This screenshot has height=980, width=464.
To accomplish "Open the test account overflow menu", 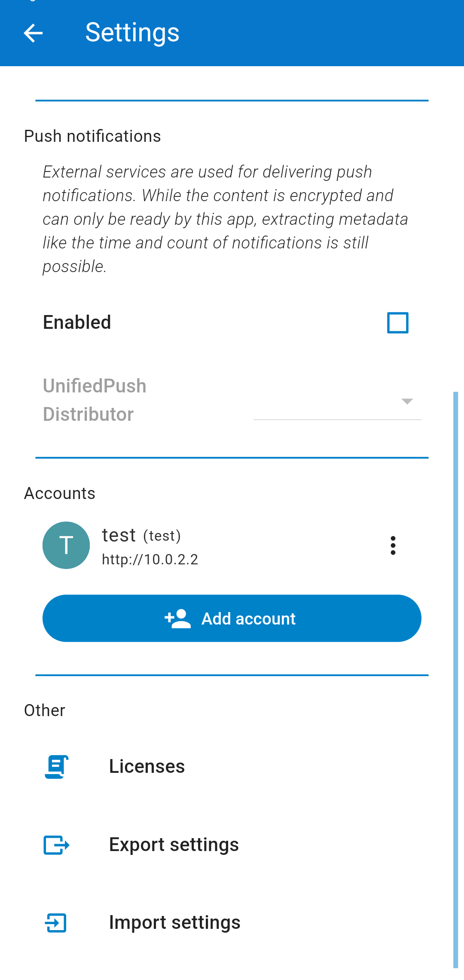I will point(393,545).
